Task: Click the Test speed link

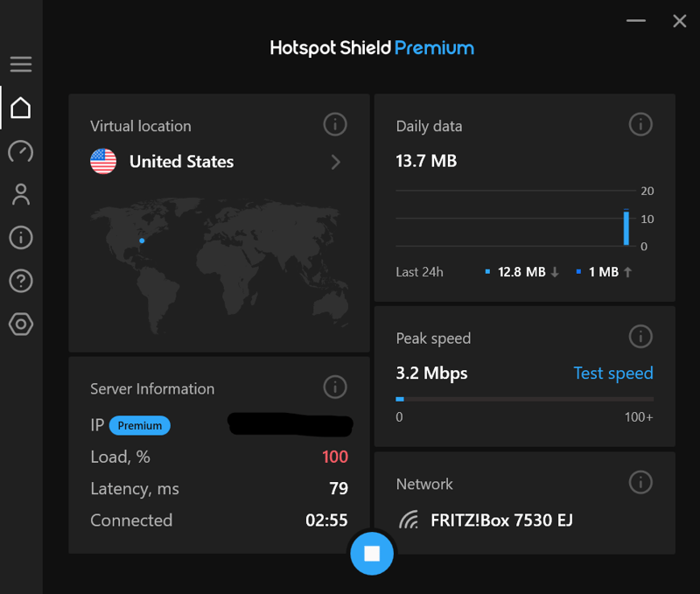Action: pyautogui.click(x=613, y=373)
